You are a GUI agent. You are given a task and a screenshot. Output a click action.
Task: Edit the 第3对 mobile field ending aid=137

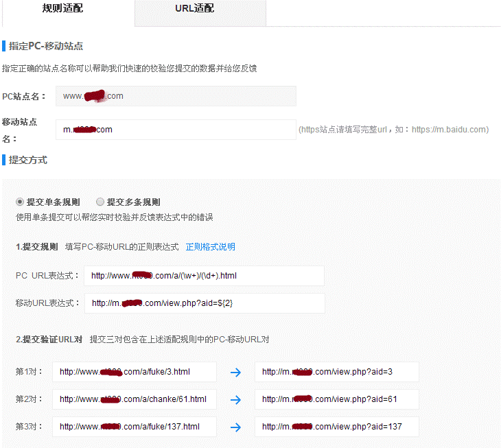pos(336,427)
